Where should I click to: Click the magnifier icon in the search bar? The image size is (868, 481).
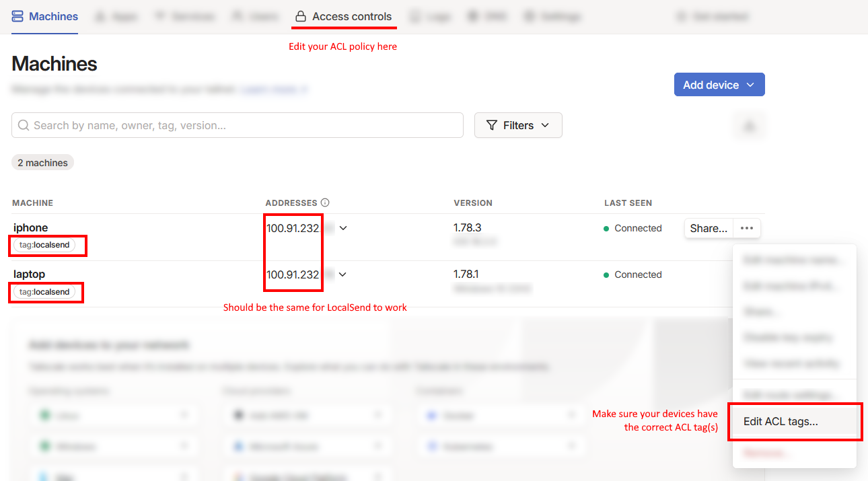click(x=24, y=125)
